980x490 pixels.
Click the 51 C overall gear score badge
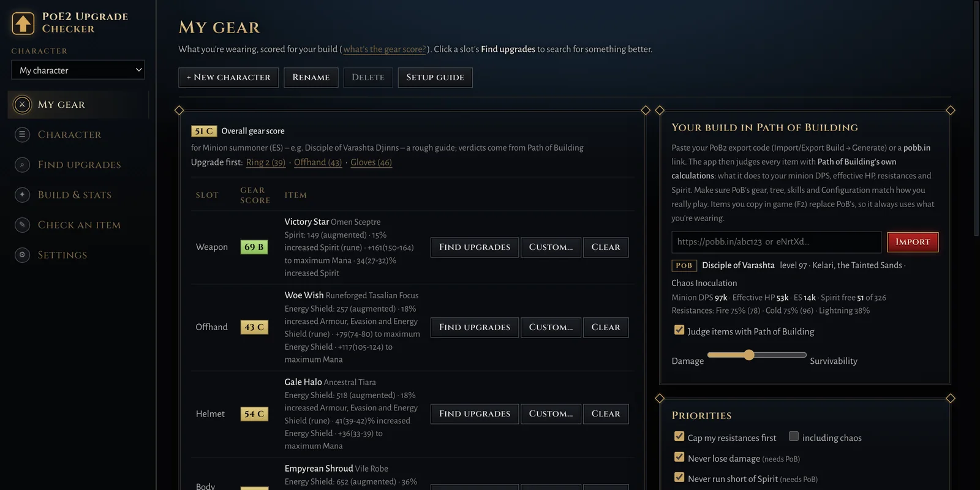[204, 131]
